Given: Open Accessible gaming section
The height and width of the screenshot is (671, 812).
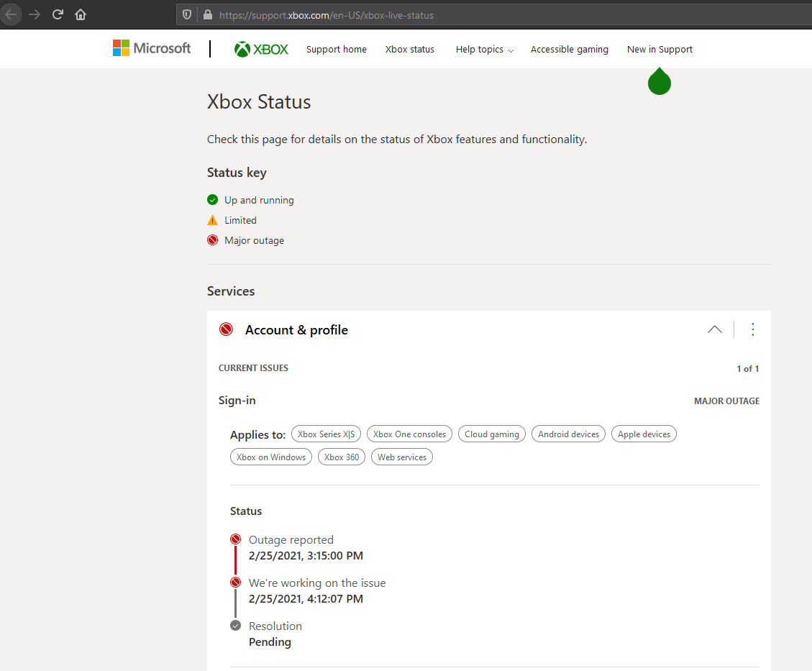Looking at the screenshot, I should tap(569, 49).
